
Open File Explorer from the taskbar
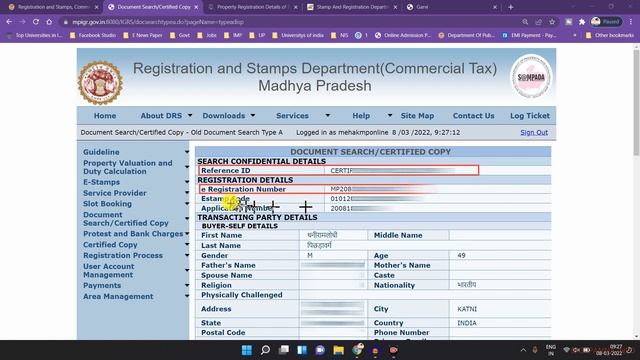338,350
